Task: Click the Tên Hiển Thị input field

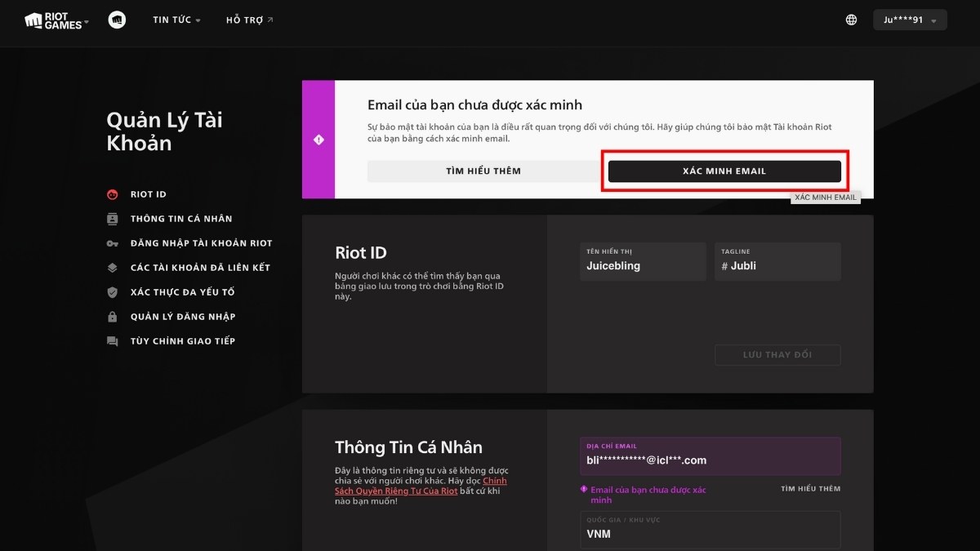Action: pos(642,262)
